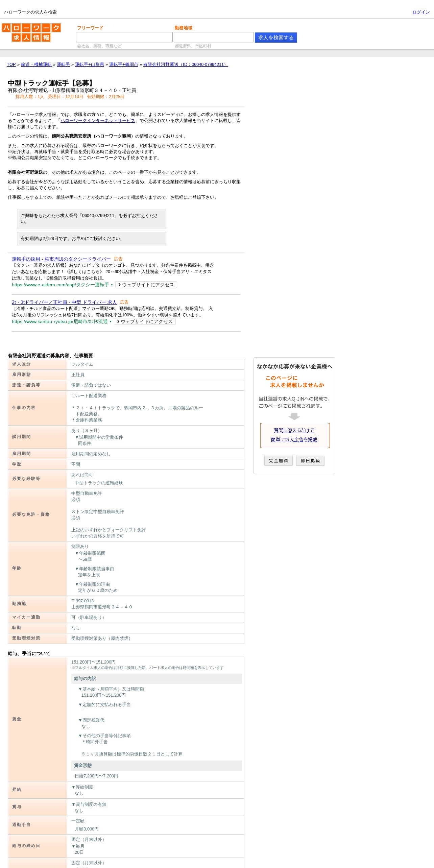The width and height of the screenshot is (434, 868).
Task: Click the 派遣・請負ではない cell
Action: point(155,385)
